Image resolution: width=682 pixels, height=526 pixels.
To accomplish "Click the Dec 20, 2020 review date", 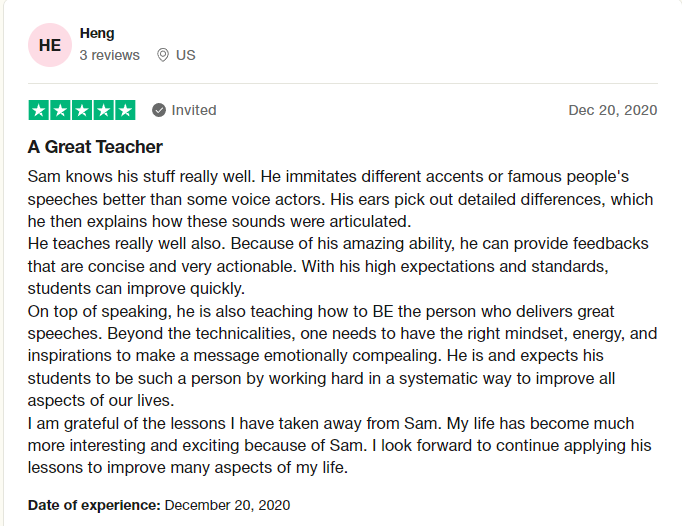I will point(613,110).
